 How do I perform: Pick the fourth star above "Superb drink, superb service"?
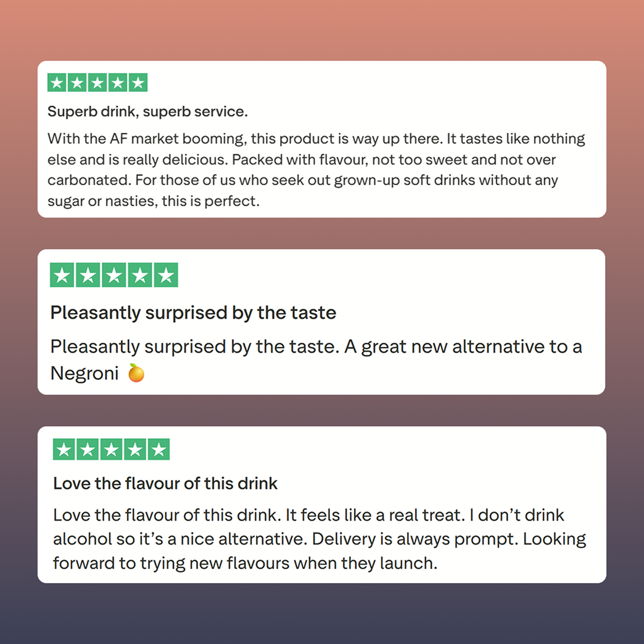point(118,82)
